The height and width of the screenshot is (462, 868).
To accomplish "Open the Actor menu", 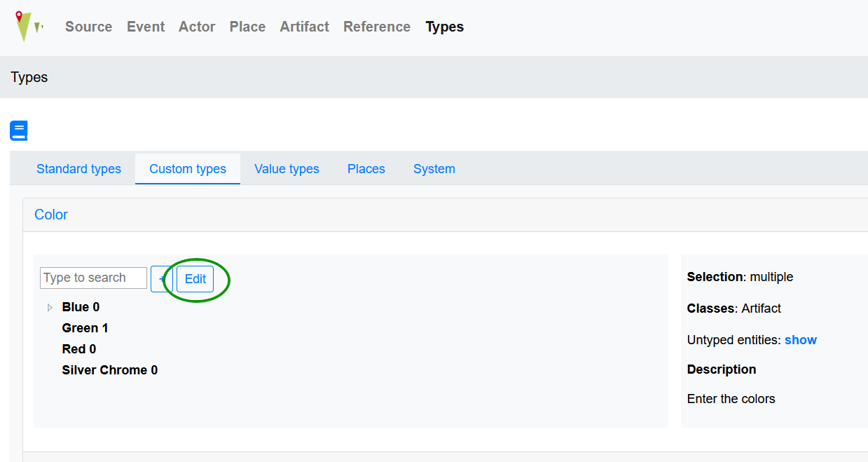I will click(x=197, y=27).
